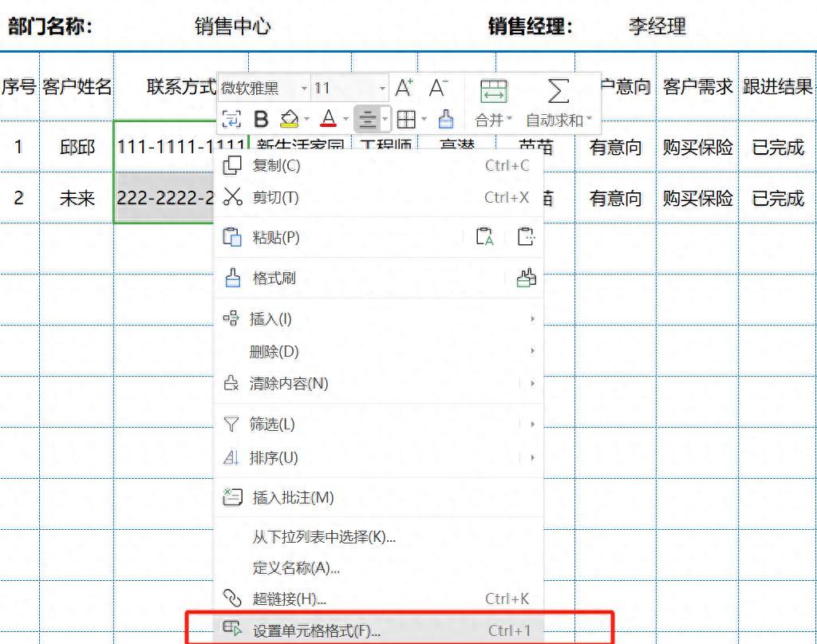Select the 跟进结果 header cell
The width and height of the screenshot is (817, 644).
(777, 86)
